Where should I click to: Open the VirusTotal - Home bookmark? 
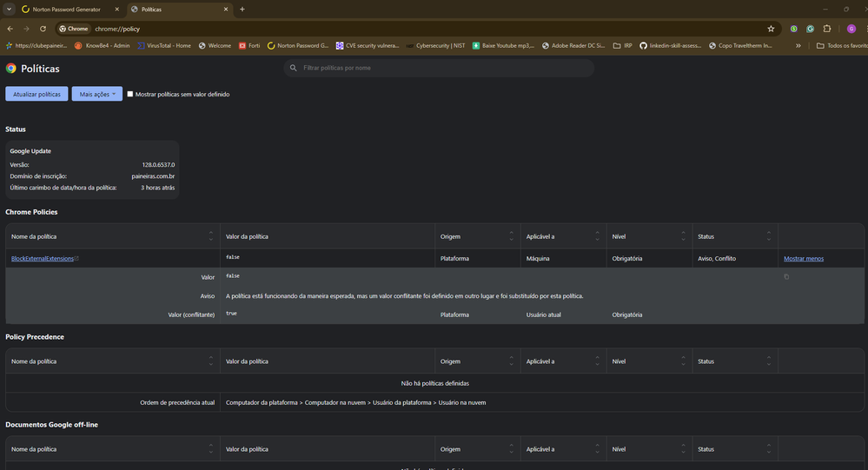(x=164, y=46)
